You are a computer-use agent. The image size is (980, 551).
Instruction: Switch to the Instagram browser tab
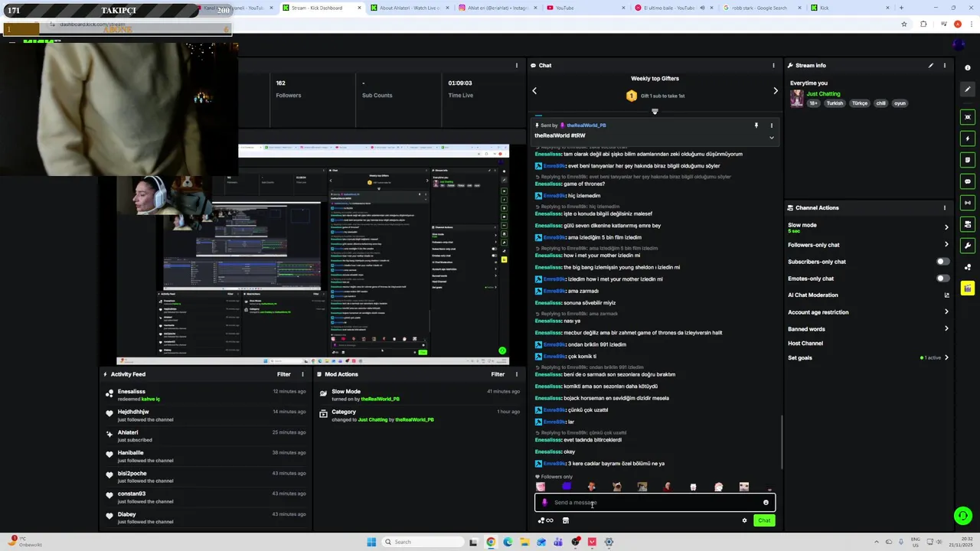click(x=498, y=8)
